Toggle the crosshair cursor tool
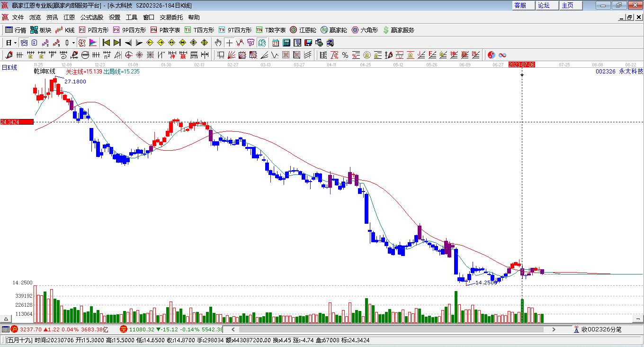 pos(229,43)
